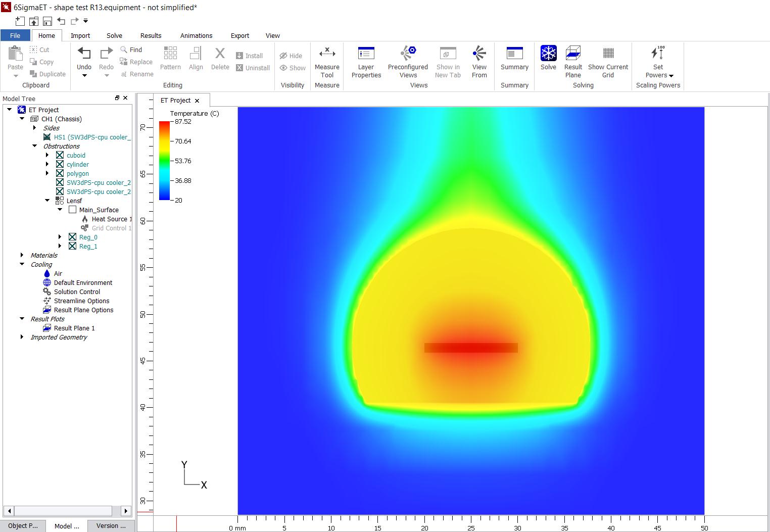Toggle the Reg_0 checkbox
Image resolution: width=770 pixels, height=532 pixels.
[73, 237]
